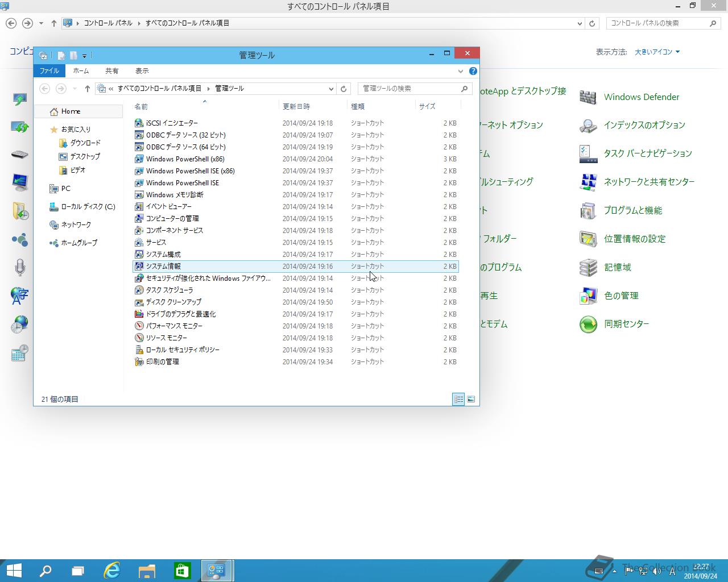The width and height of the screenshot is (728, 582).
Task: Click the 管理ツールの検索 search box
Action: [x=415, y=89]
